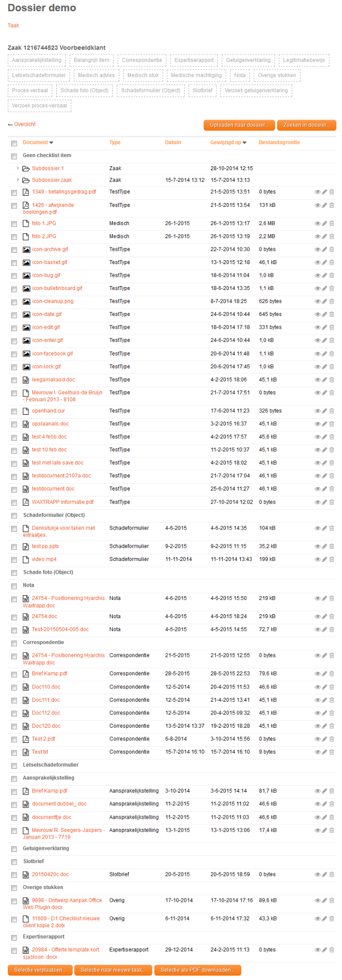The height and width of the screenshot is (980, 342).
Task: Filter by Slotbrief tag
Action: (x=202, y=90)
